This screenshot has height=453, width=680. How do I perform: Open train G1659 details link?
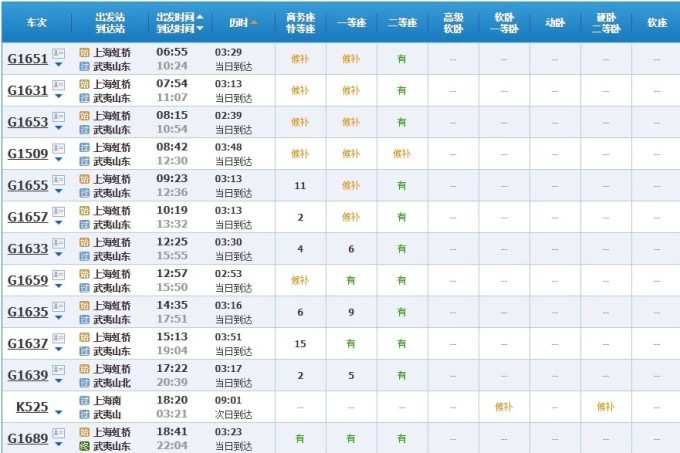(28, 280)
